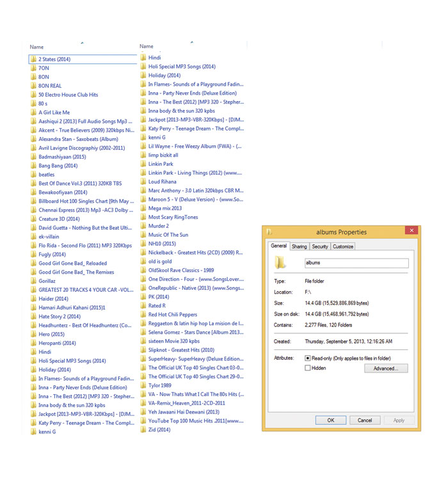Viewport: 448px width, 494px height.
Task: Open the Sharing tab
Action: [300, 246]
